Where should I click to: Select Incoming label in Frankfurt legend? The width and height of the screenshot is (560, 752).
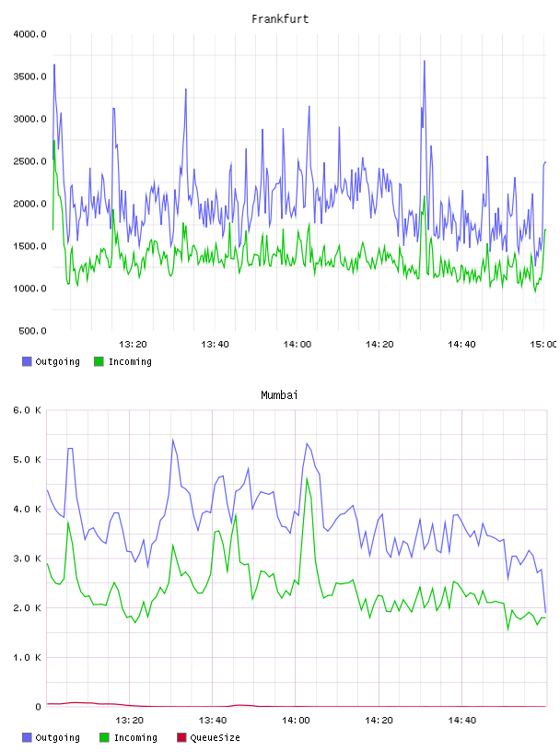130,361
